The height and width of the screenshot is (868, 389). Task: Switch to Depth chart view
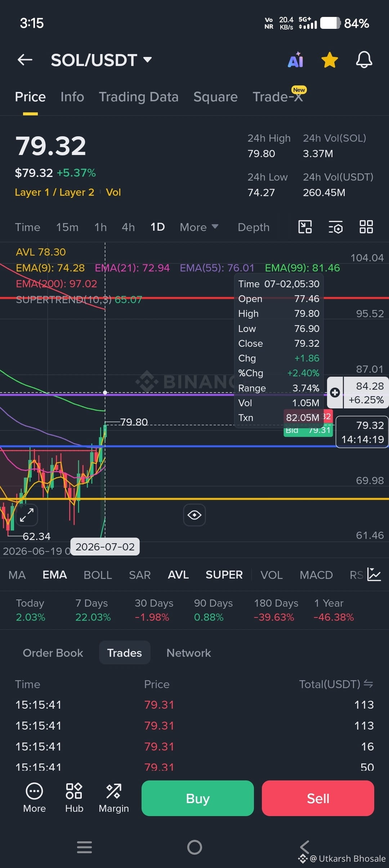(x=254, y=227)
